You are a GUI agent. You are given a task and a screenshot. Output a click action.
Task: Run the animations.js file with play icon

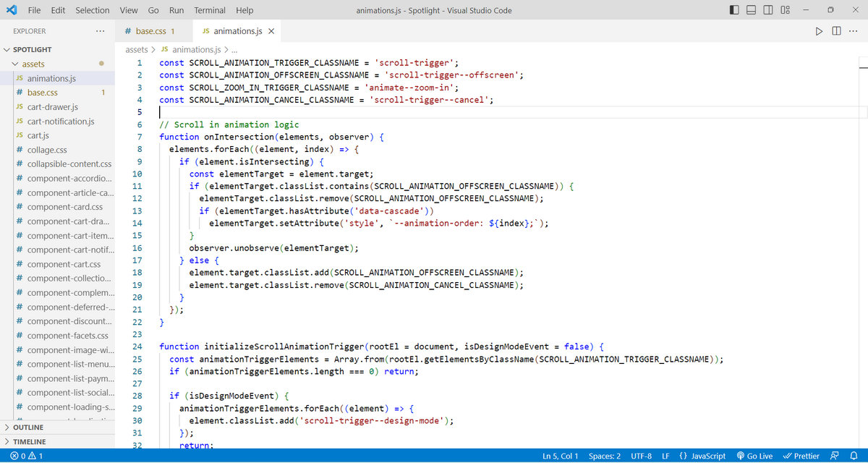pos(819,31)
